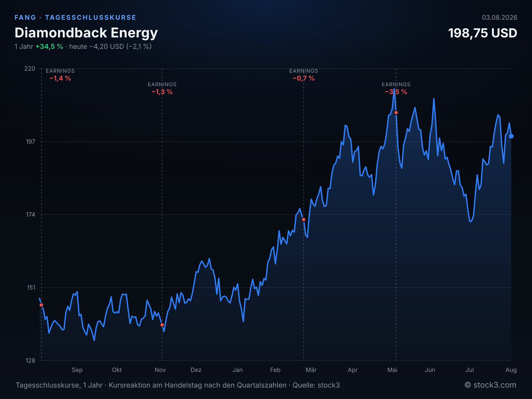Click the Feb x-axis label
This screenshot has width=532, height=399.
pyautogui.click(x=275, y=370)
